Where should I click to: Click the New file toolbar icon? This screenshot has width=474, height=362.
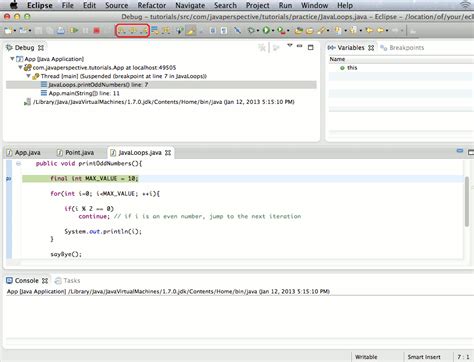click(7, 31)
